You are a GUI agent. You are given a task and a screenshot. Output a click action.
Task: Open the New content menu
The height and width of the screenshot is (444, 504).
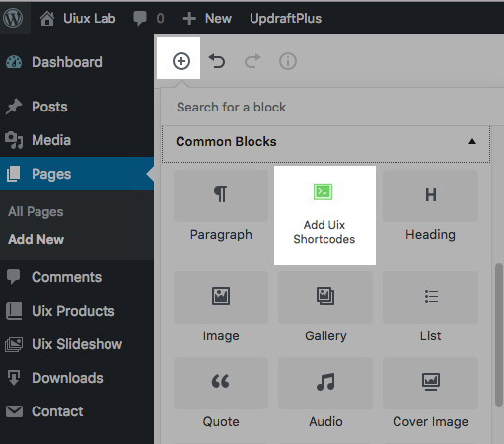click(x=207, y=18)
